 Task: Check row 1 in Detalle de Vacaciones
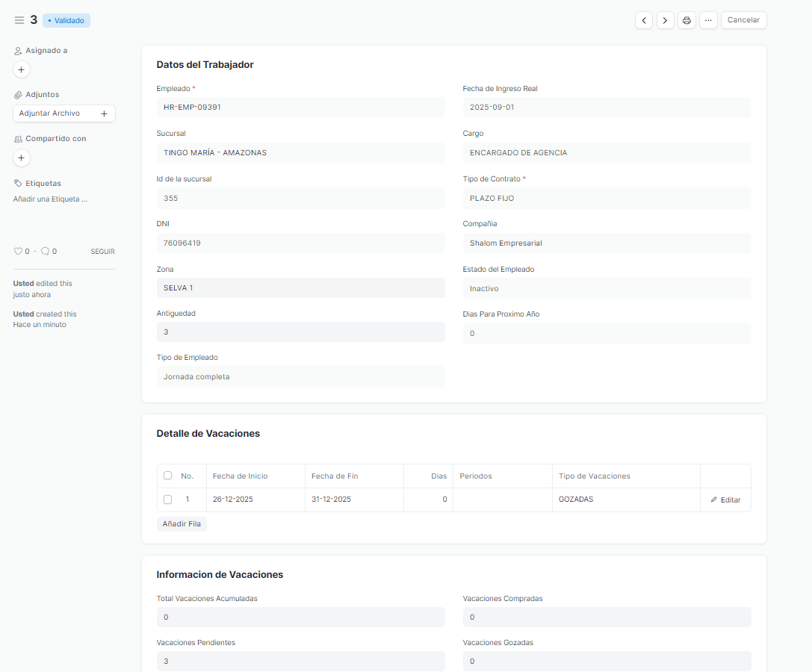[x=167, y=500]
